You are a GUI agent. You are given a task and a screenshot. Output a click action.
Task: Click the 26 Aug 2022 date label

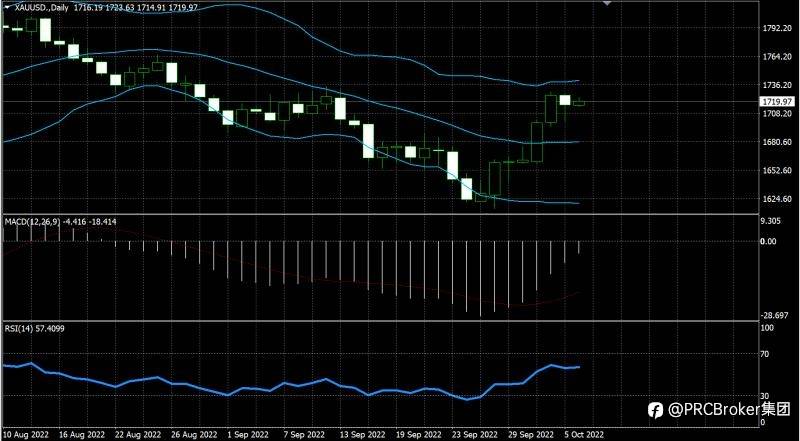point(193,434)
